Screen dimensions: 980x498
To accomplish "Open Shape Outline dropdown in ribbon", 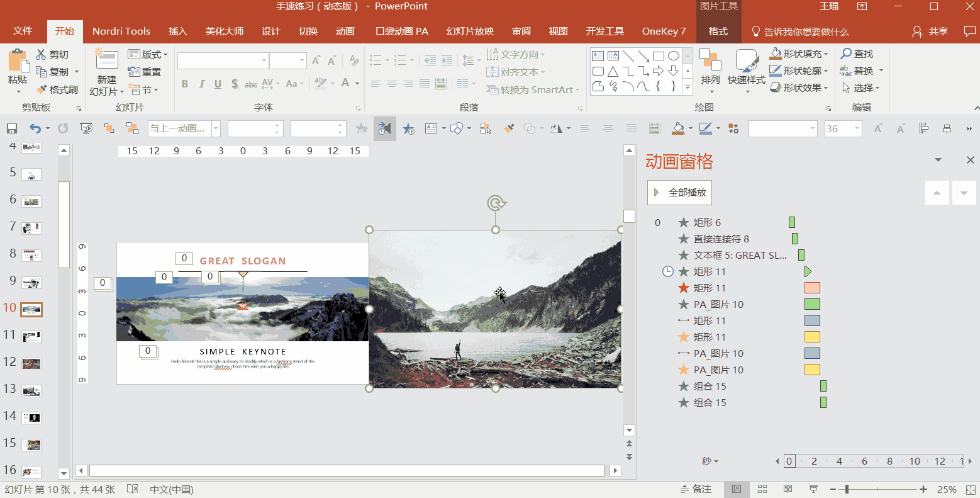I will [799, 71].
